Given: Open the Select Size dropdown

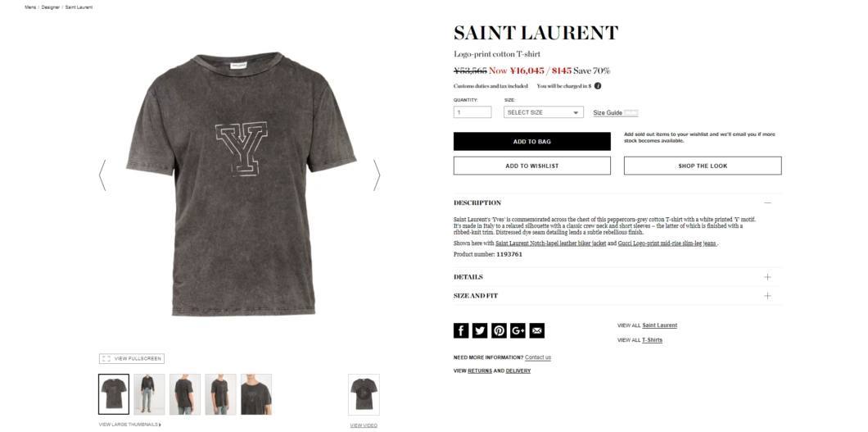Looking at the screenshot, I should coord(543,112).
